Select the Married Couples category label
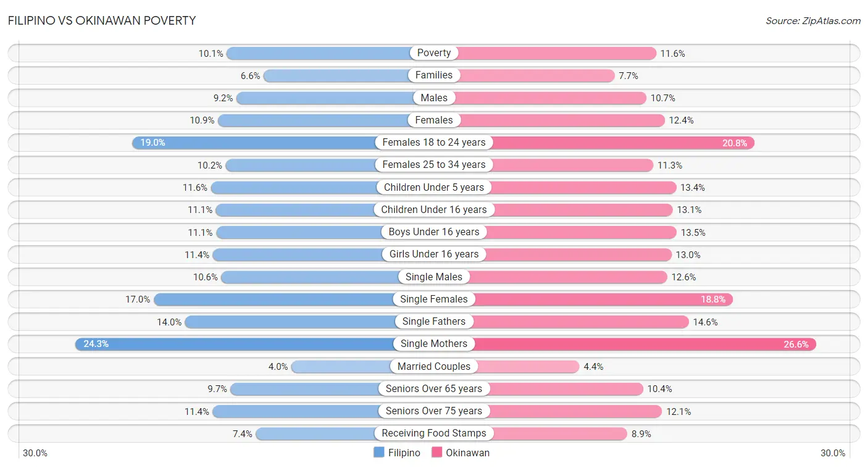The width and height of the screenshot is (868, 468). 434,367
